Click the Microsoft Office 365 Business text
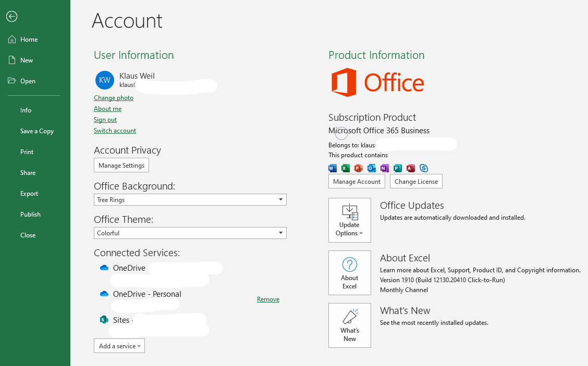The image size is (588, 366). point(379,130)
